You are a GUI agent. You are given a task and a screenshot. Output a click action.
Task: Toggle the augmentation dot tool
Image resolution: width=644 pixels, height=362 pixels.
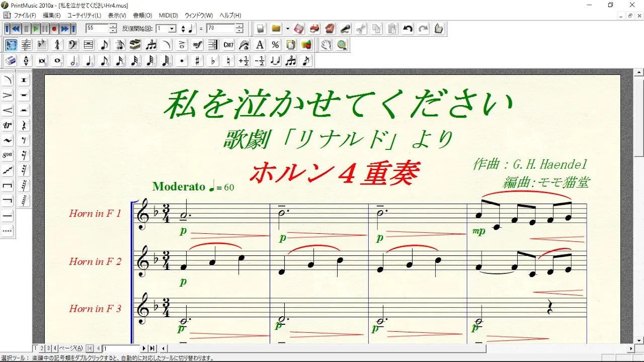coord(182,61)
